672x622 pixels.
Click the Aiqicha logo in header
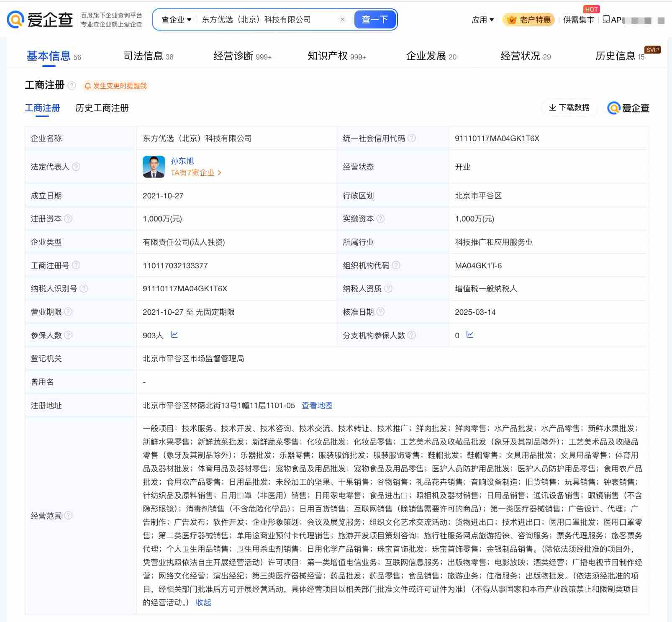40,19
